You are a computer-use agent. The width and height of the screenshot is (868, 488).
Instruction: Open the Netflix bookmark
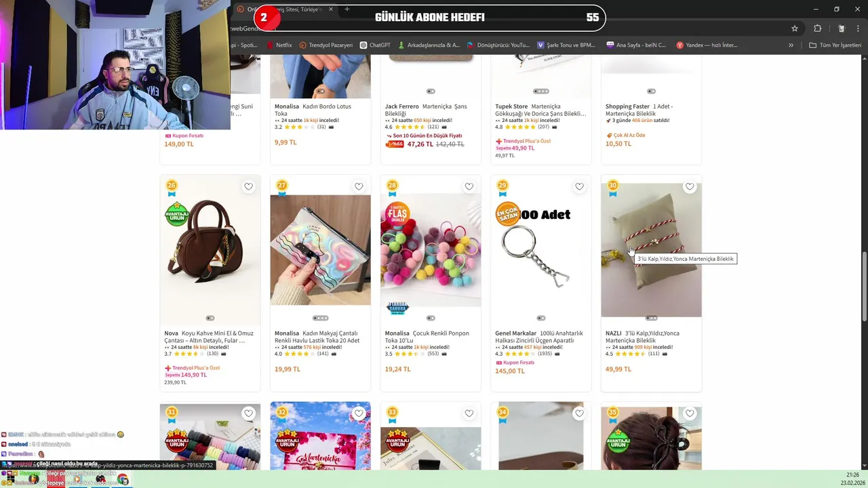(x=279, y=45)
